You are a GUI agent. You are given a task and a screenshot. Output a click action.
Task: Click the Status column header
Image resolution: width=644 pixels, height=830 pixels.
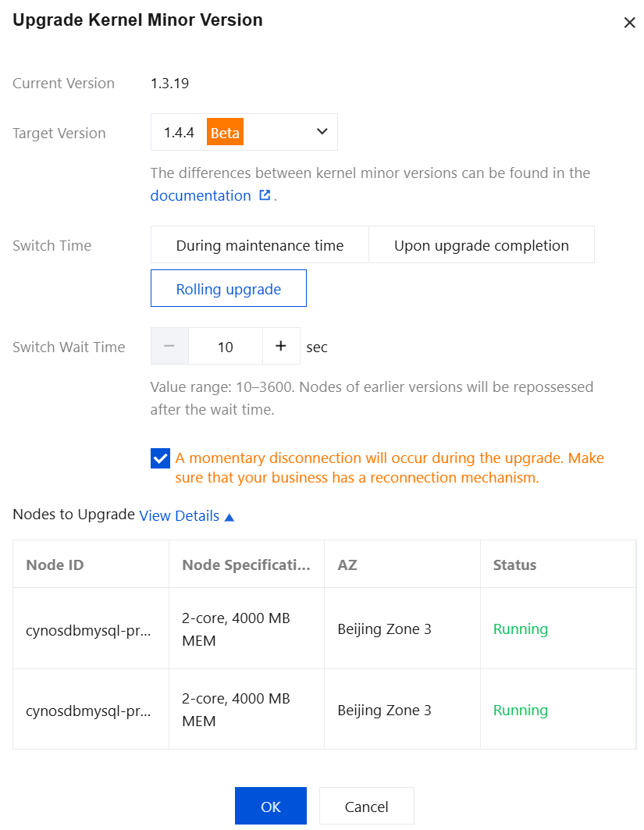point(514,565)
